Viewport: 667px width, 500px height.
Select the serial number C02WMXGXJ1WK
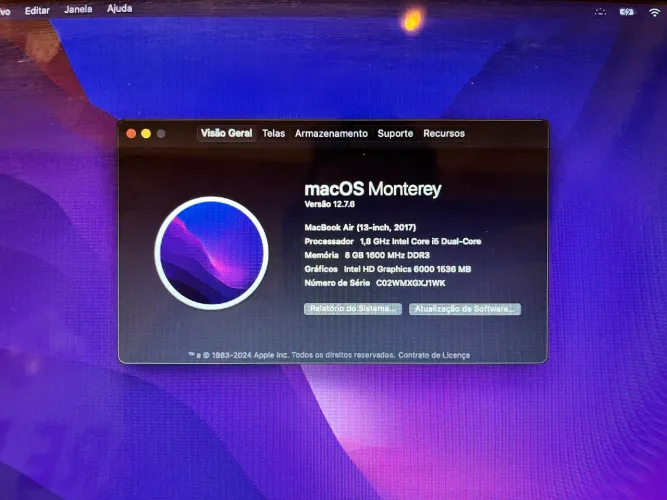[x=410, y=283]
